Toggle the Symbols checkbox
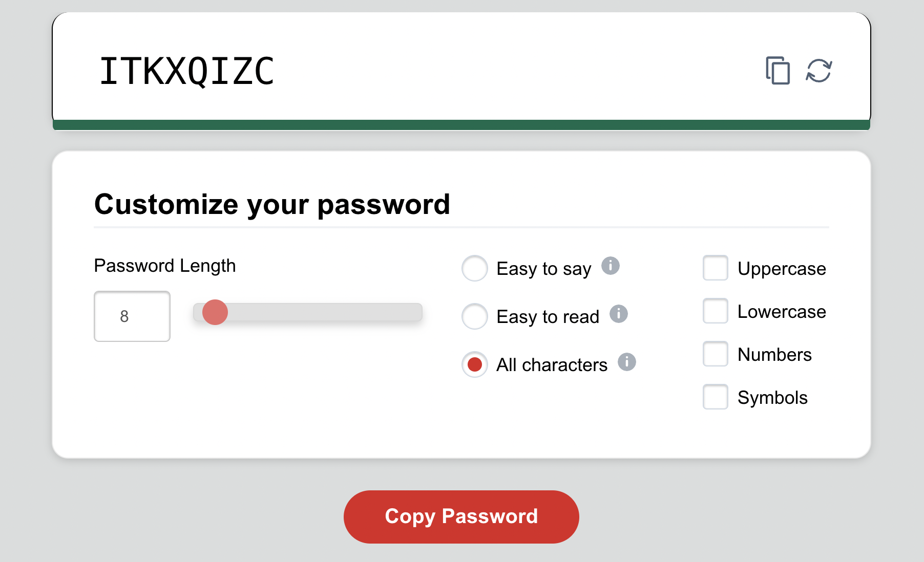 point(716,397)
